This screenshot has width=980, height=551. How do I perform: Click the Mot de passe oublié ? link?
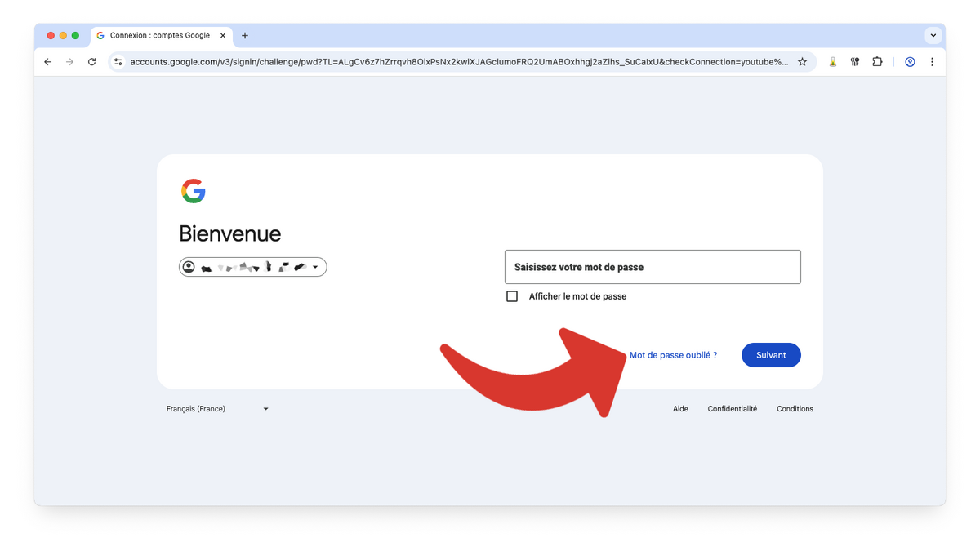[x=673, y=355]
